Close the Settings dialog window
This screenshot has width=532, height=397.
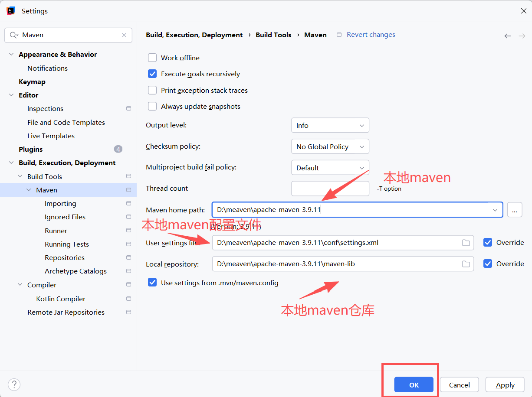(x=524, y=11)
